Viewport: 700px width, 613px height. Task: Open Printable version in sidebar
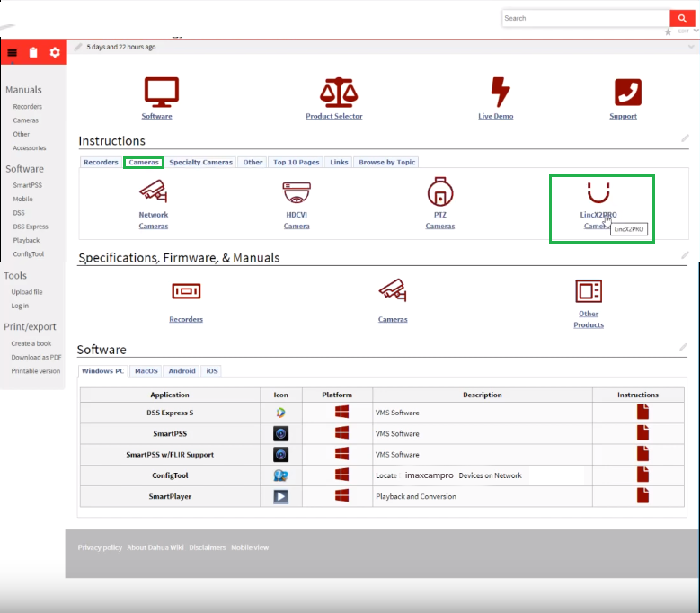coord(36,371)
